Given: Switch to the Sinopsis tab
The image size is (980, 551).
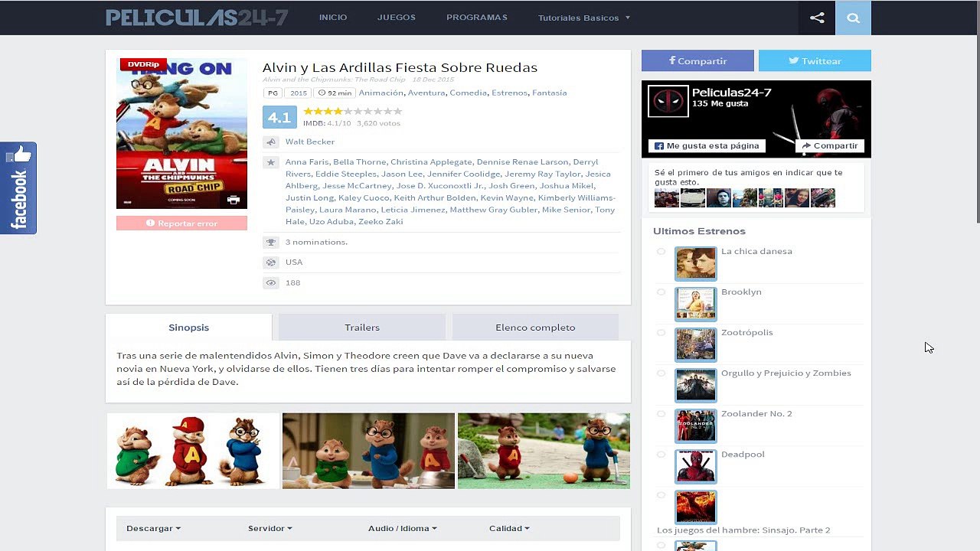Looking at the screenshot, I should coord(188,327).
